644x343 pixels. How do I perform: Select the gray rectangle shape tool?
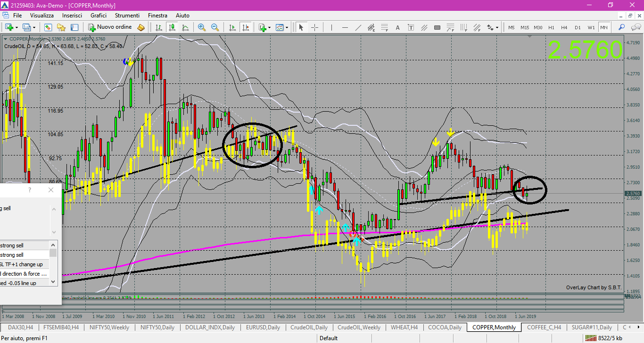click(x=437, y=27)
